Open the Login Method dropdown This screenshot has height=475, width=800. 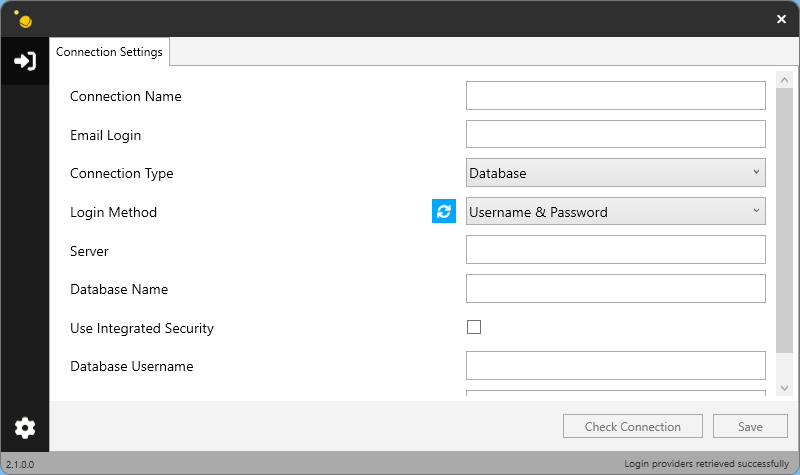point(616,212)
